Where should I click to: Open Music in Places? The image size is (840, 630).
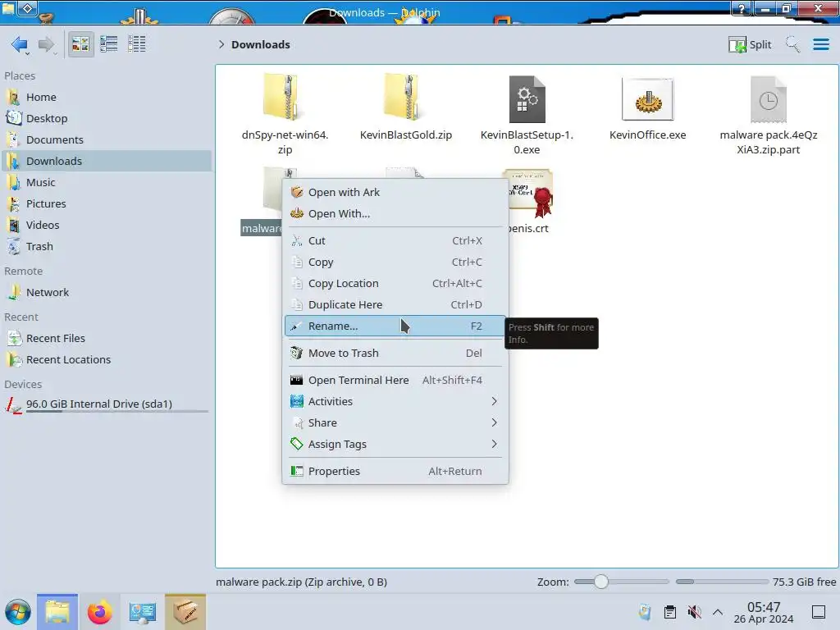tap(106, 183)
